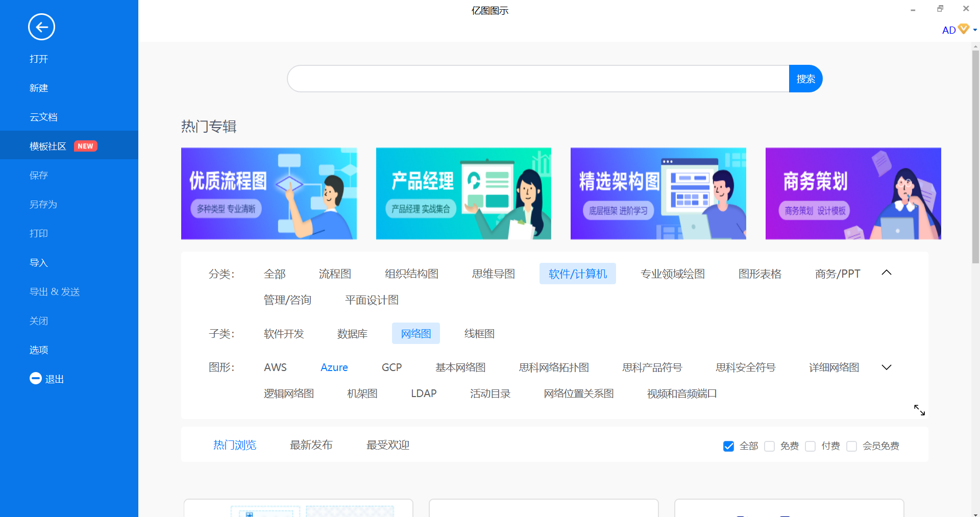
Task: Select the 全部 category filter
Action: pos(275,274)
